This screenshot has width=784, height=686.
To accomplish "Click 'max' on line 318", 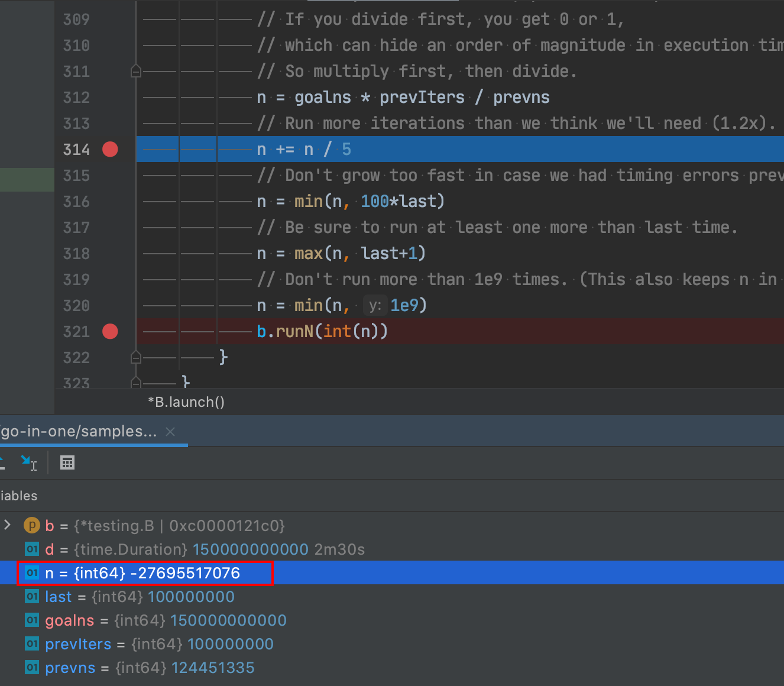I will click(x=309, y=254).
